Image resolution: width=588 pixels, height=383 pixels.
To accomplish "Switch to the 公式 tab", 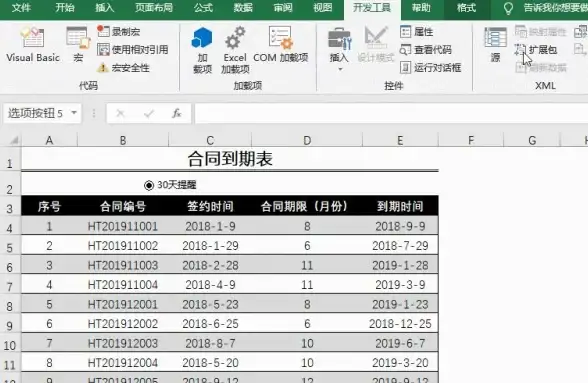I will click(x=203, y=8).
